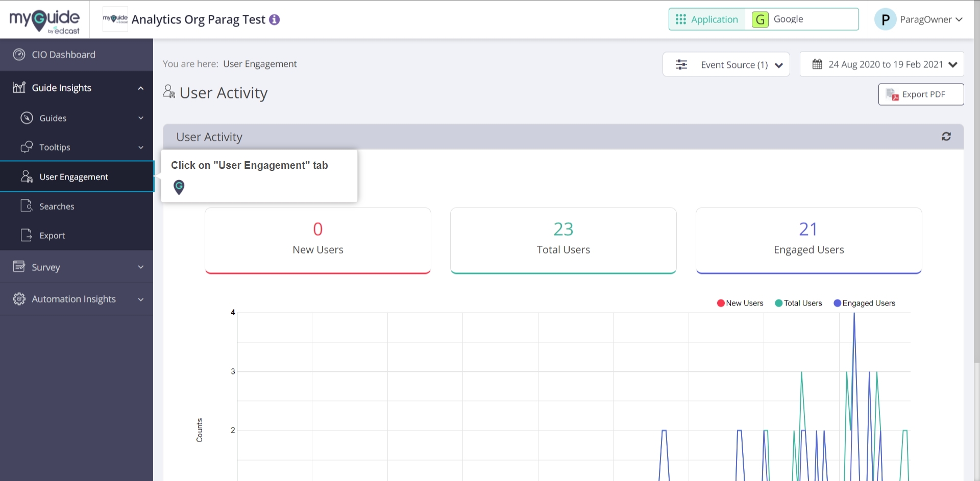Click the Application grid icon
This screenshot has height=481, width=980.
681,19
